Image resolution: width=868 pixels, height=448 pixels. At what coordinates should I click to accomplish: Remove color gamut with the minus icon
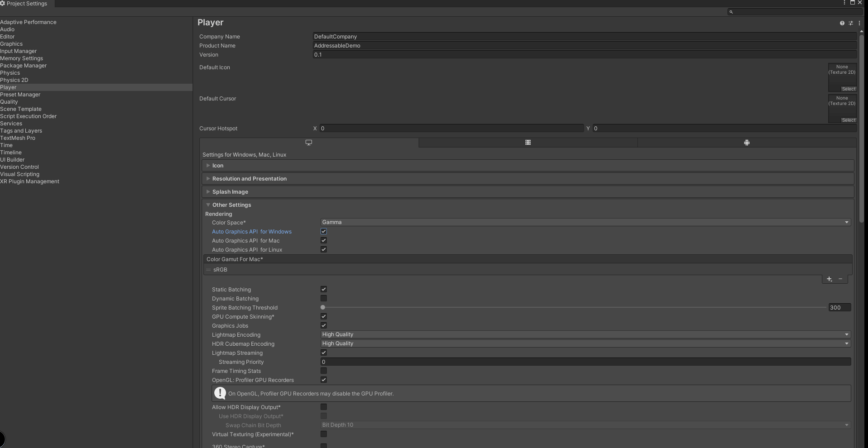840,279
